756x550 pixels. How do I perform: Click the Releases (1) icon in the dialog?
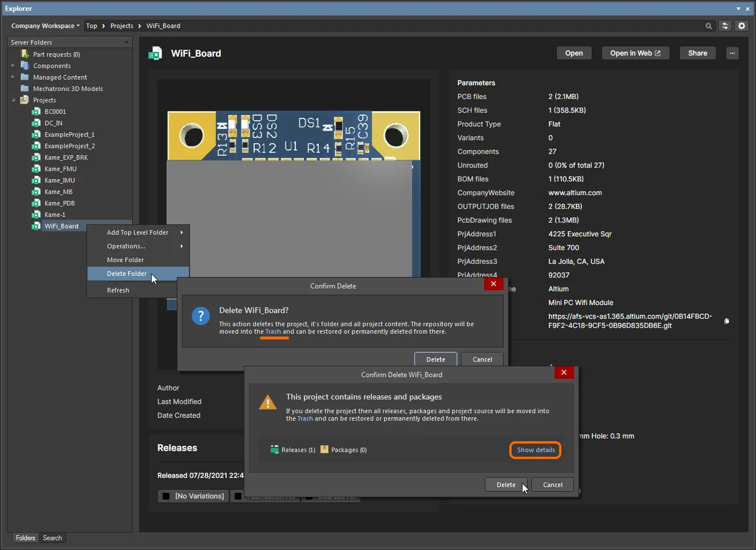coord(275,450)
